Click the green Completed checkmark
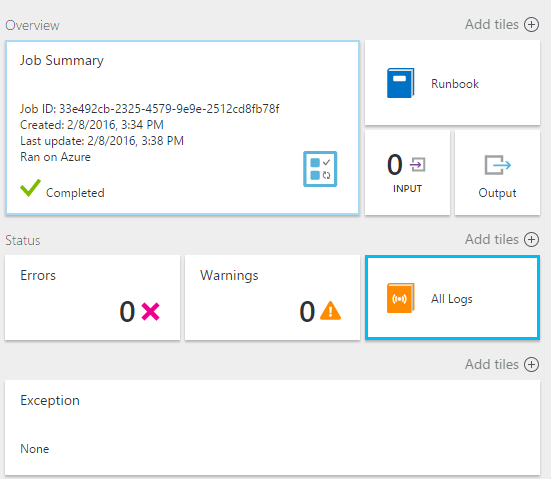Image resolution: width=551 pixels, height=479 pixels. click(x=30, y=188)
